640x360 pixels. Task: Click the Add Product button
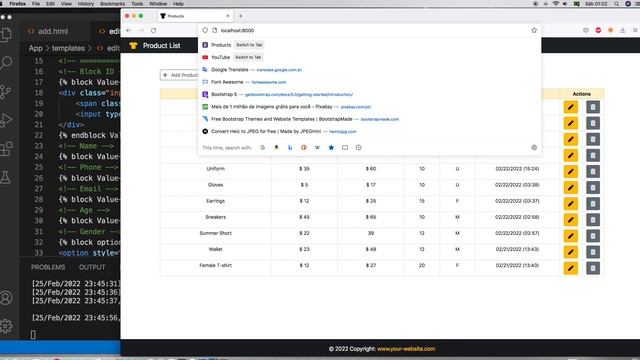(180, 75)
